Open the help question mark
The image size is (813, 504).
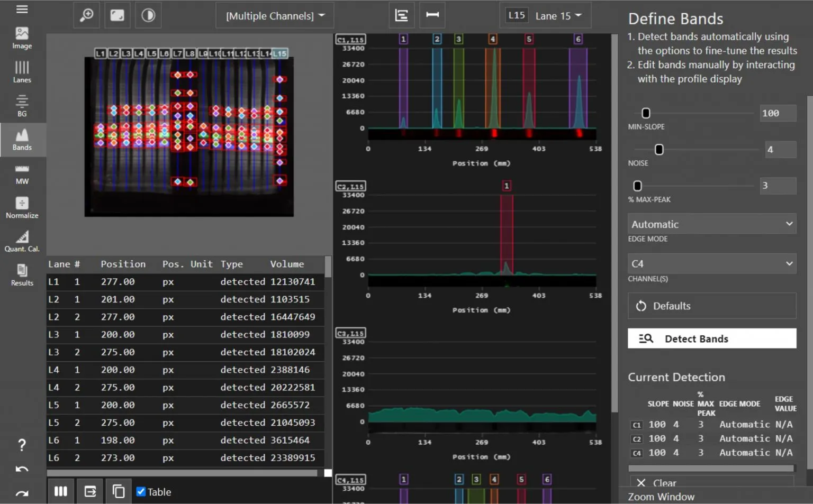pos(22,445)
